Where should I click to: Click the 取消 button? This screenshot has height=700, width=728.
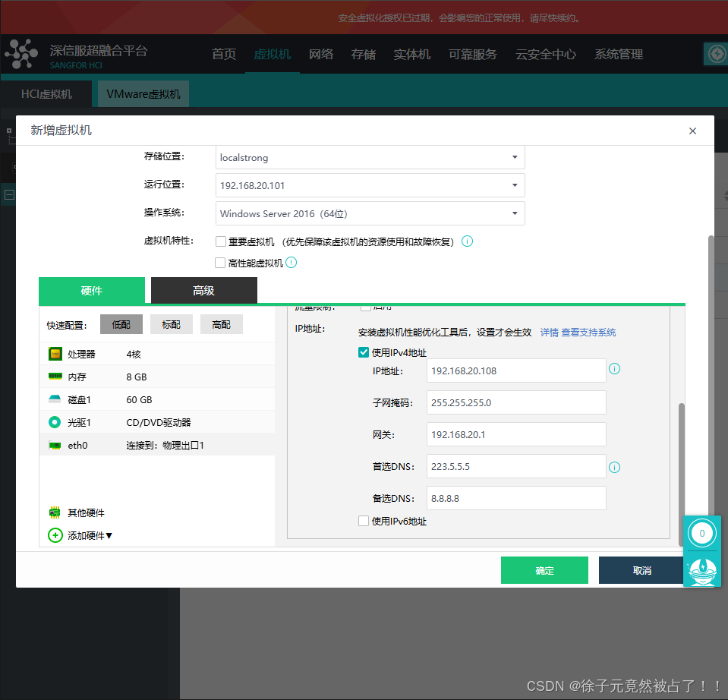(641, 570)
